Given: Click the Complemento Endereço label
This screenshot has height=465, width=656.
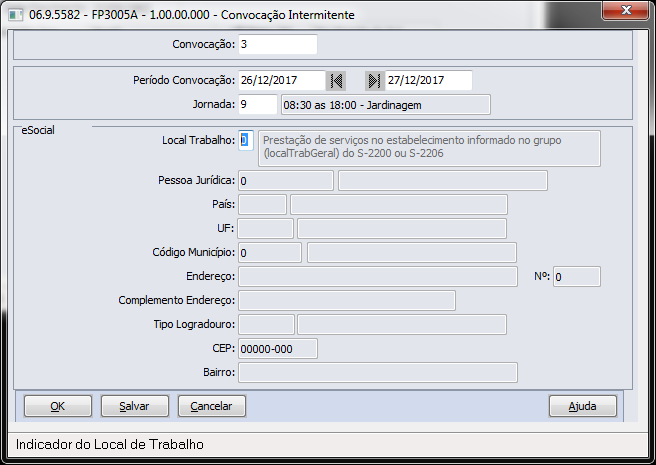Looking at the screenshot, I should [177, 301].
